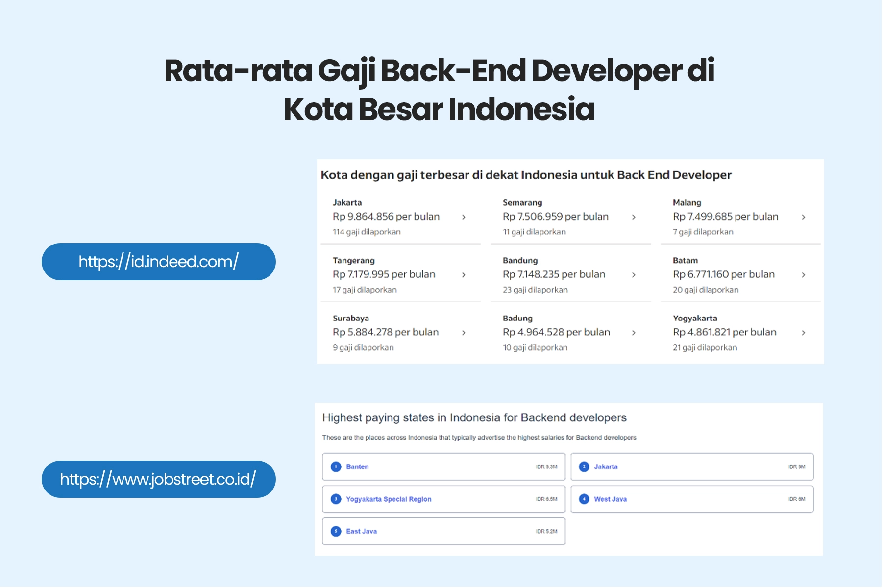Expand Bandung salary row chevron
Viewport: 883px width, 588px height.
click(x=634, y=275)
